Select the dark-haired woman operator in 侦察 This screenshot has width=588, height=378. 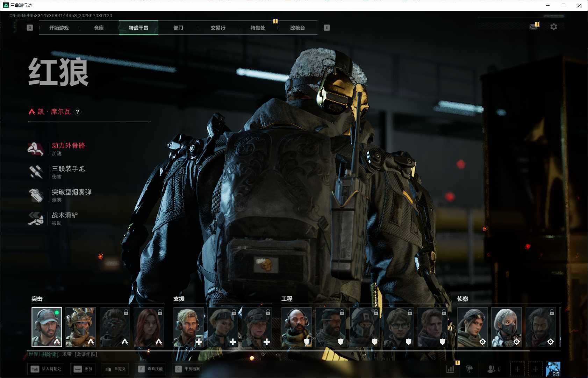(473, 327)
